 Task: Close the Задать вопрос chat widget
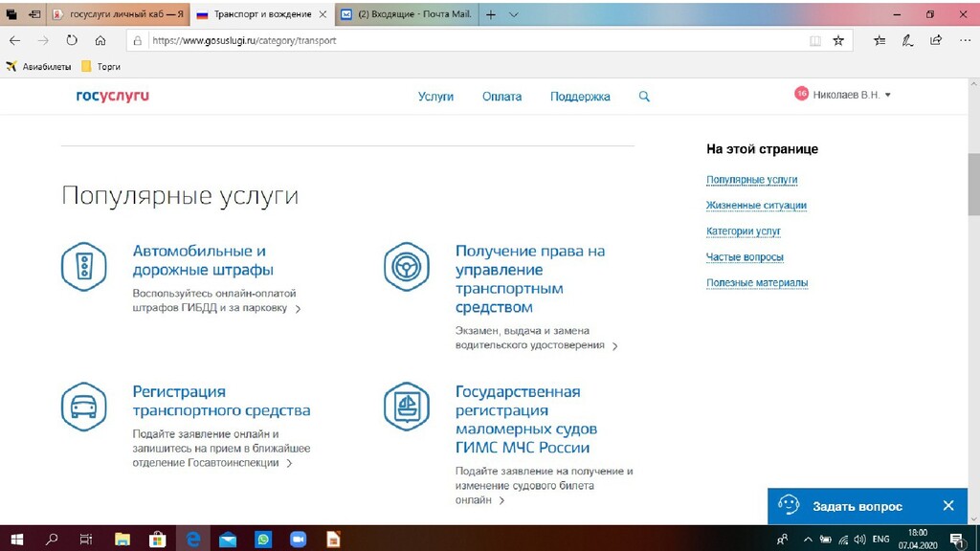click(x=948, y=505)
